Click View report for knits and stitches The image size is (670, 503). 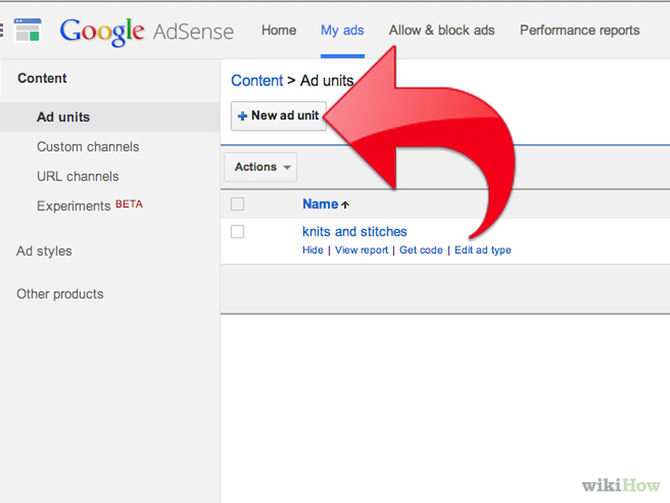click(361, 250)
